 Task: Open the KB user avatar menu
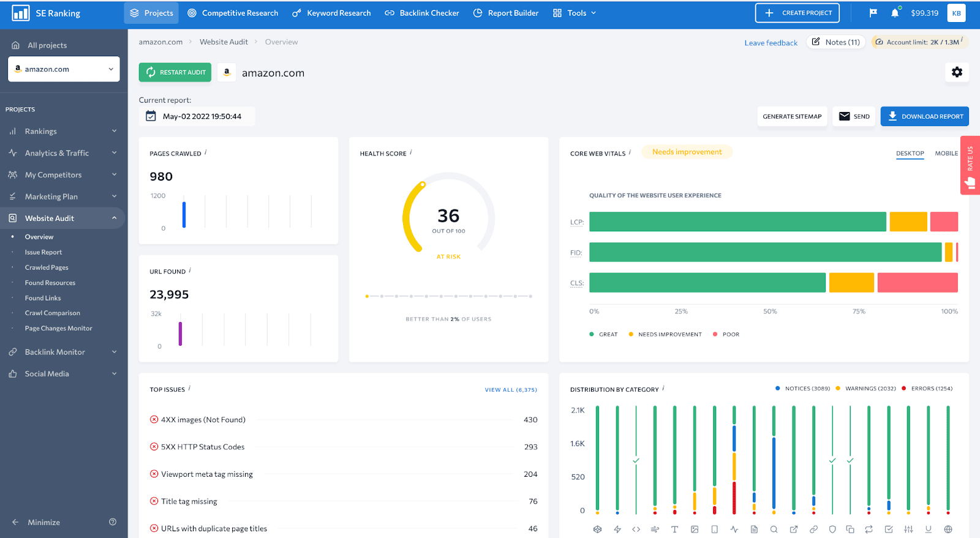point(956,13)
